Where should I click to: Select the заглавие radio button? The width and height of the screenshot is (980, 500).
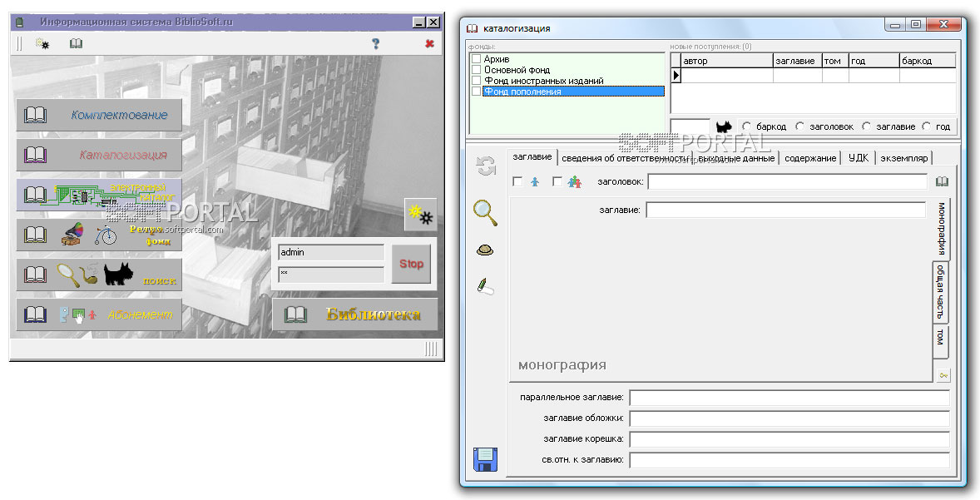click(866, 126)
